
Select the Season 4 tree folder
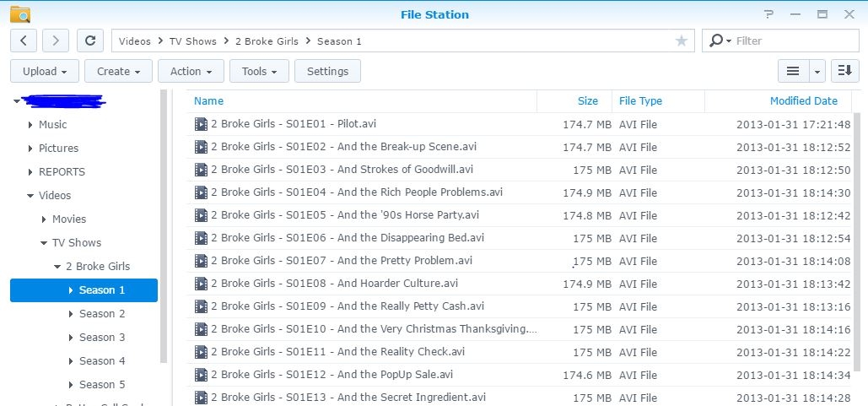pos(102,361)
